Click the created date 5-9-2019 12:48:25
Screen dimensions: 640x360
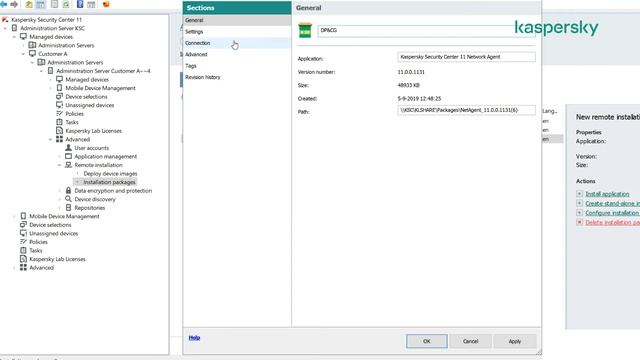[x=419, y=99]
